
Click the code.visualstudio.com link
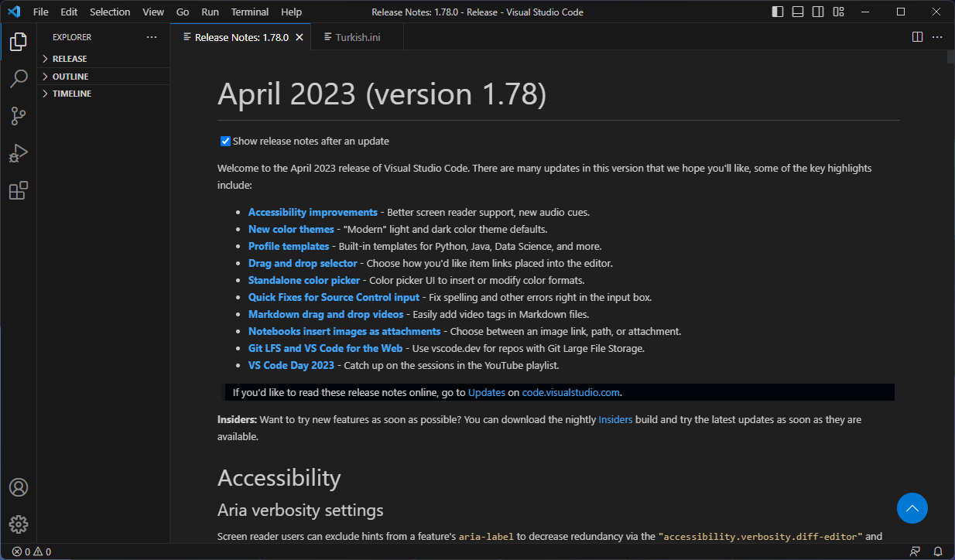tap(570, 392)
